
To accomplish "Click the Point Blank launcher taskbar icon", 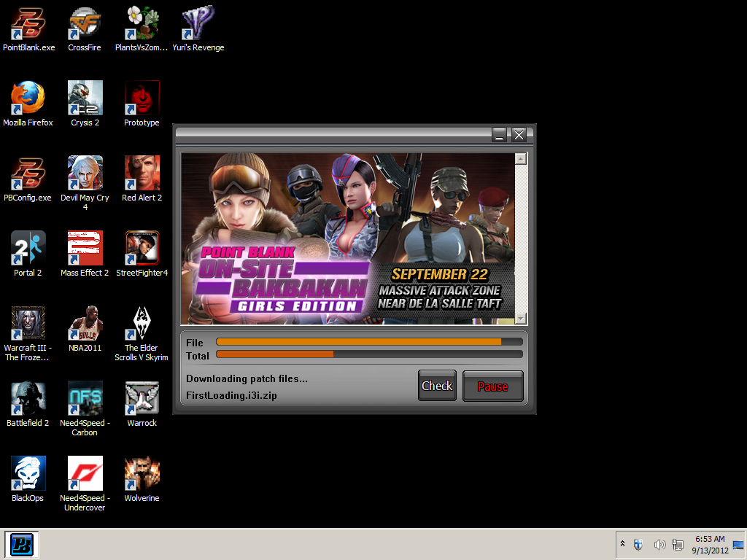I will point(21,544).
